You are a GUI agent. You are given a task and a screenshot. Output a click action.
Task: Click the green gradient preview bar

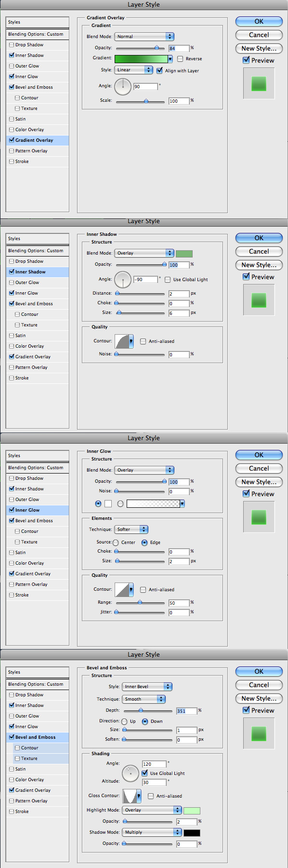pyautogui.click(x=144, y=59)
